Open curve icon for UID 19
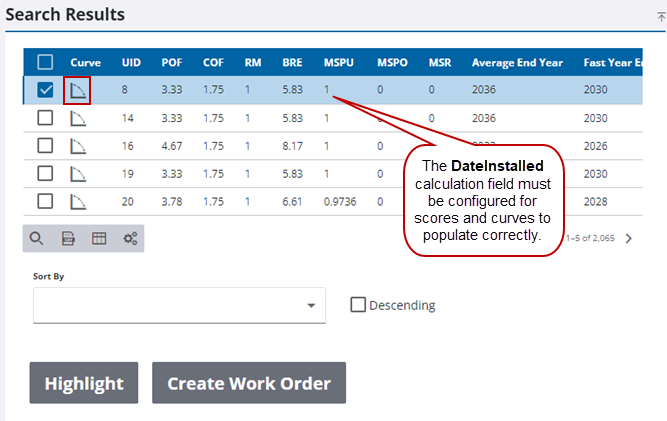667x421 pixels. (x=77, y=173)
